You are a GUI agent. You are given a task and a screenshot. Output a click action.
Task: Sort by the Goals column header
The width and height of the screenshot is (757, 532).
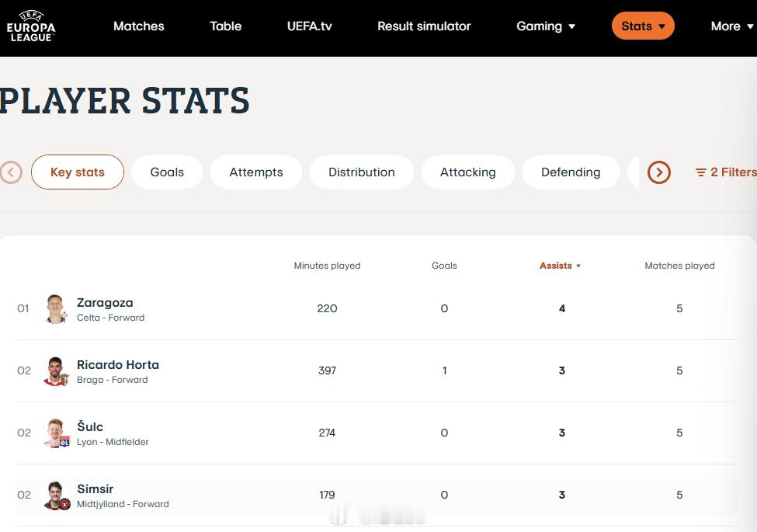(444, 266)
